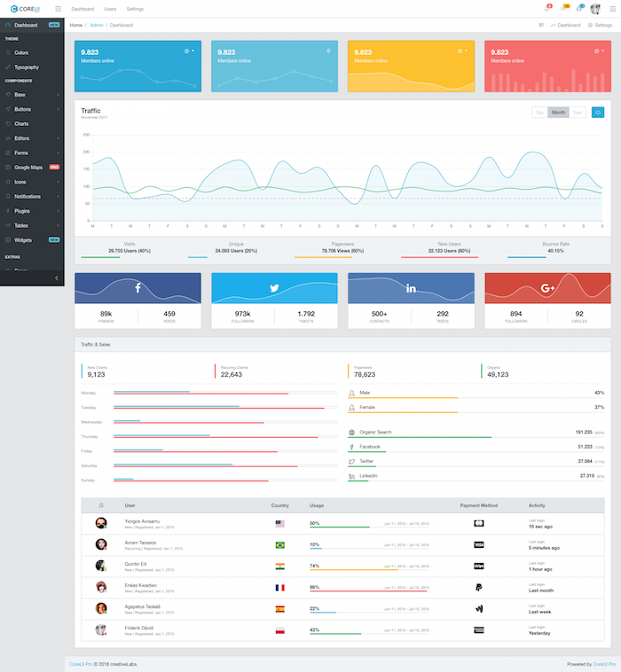Expand the Tables sidebar section
Image resolution: width=621 pixels, height=672 pixels.
32,226
